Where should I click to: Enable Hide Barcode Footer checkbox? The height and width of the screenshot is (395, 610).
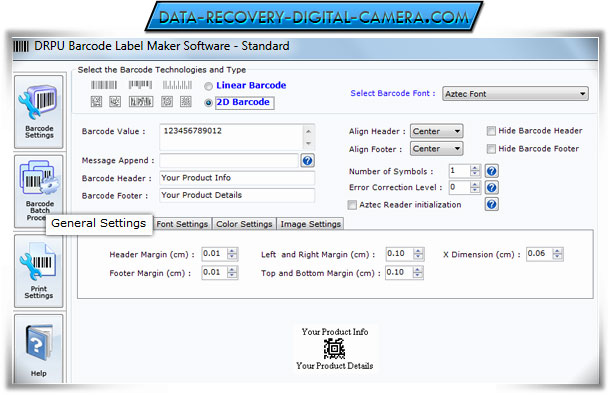[x=491, y=149]
